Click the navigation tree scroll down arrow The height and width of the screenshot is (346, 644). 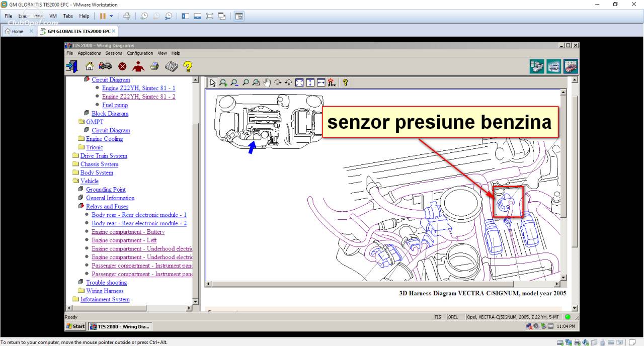pyautogui.click(x=196, y=301)
